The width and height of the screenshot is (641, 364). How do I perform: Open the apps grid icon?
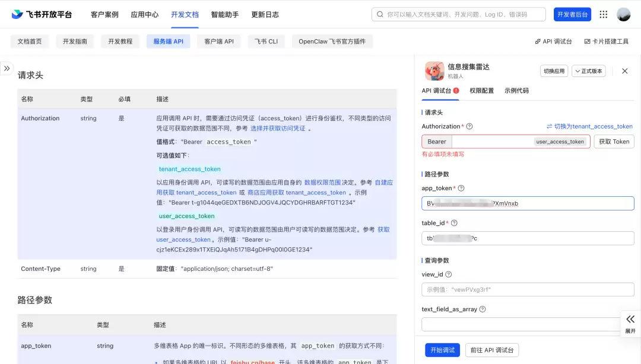(x=604, y=14)
